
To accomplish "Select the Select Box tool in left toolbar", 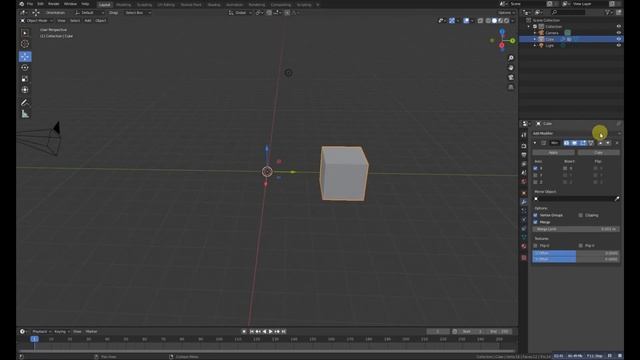I will coord(25,33).
